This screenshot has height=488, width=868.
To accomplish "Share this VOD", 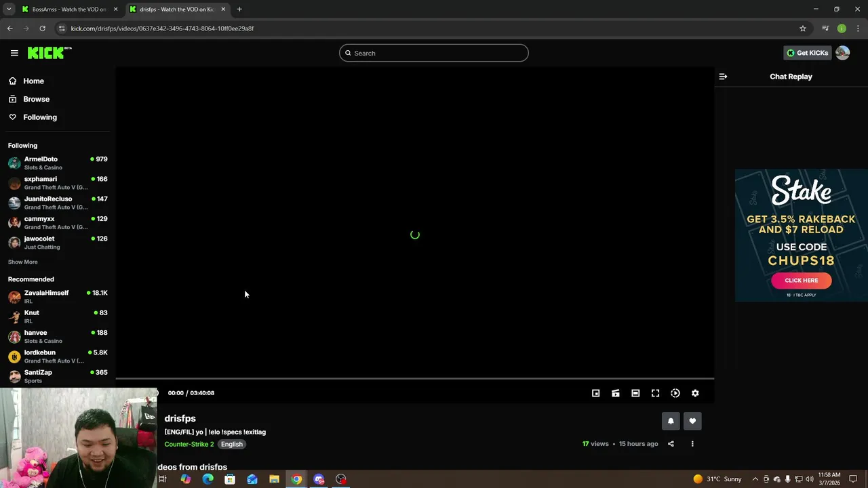I will pos(671,444).
